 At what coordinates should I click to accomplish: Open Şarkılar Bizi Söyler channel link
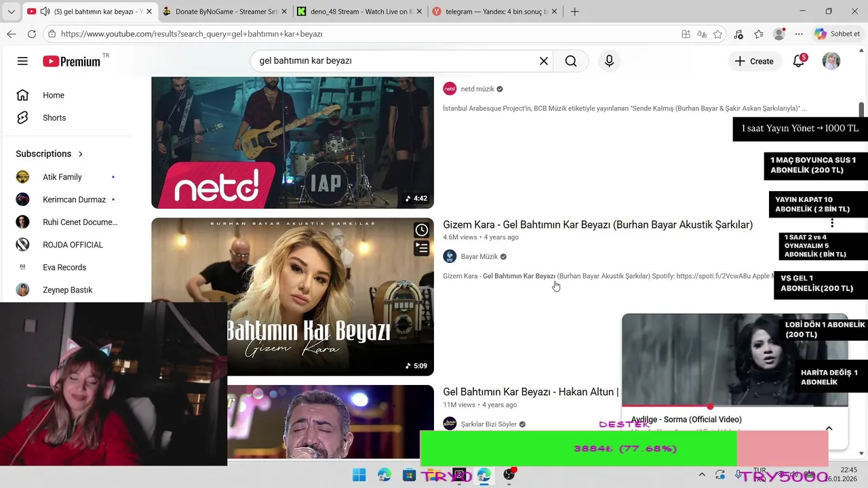[x=489, y=424]
